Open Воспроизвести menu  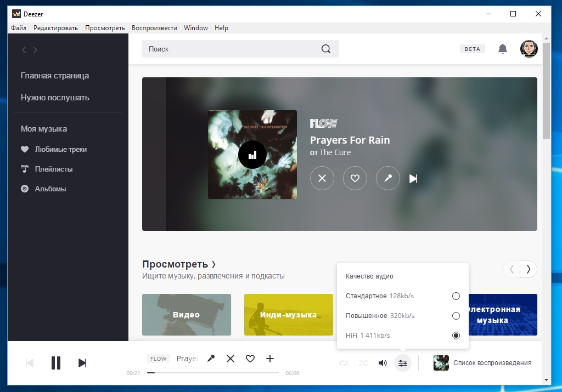click(x=154, y=28)
